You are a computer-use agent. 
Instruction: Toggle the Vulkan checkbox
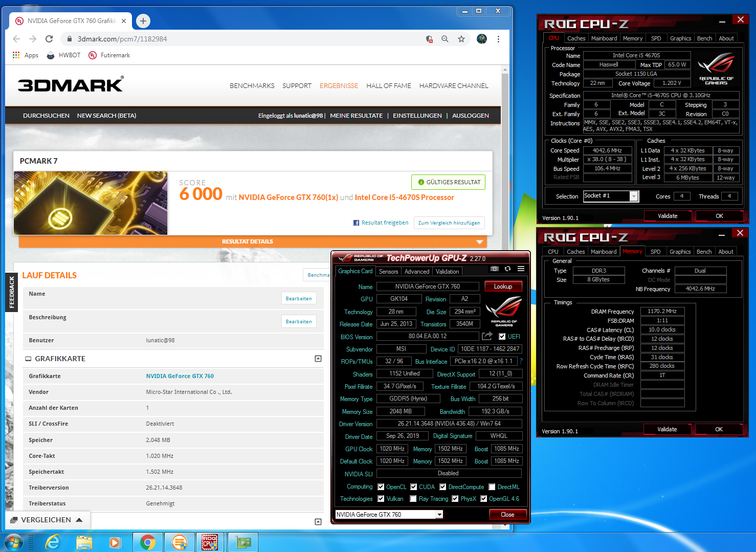tap(381, 499)
